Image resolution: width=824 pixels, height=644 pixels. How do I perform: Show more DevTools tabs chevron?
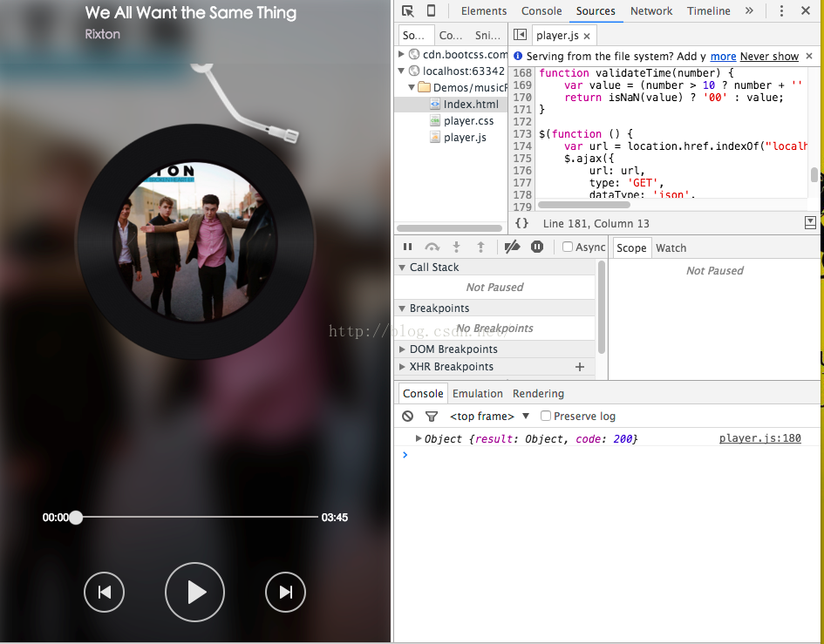(749, 10)
